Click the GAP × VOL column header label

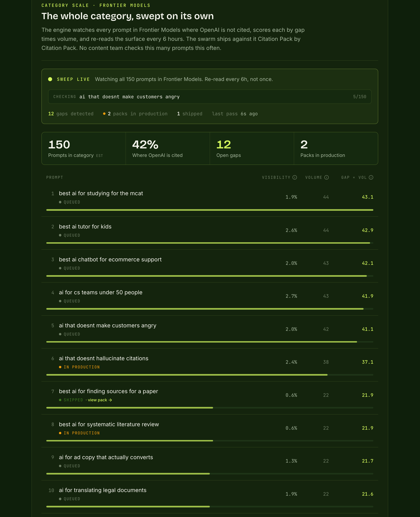[354, 178]
